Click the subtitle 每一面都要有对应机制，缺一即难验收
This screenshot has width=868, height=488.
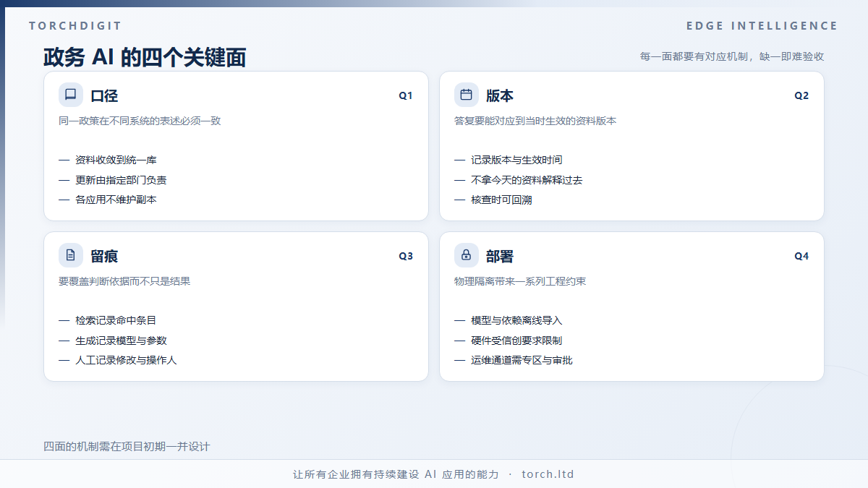coord(732,56)
